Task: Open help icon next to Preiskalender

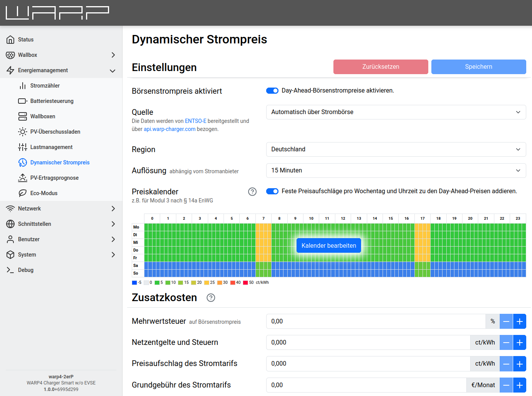Action: [x=252, y=192]
